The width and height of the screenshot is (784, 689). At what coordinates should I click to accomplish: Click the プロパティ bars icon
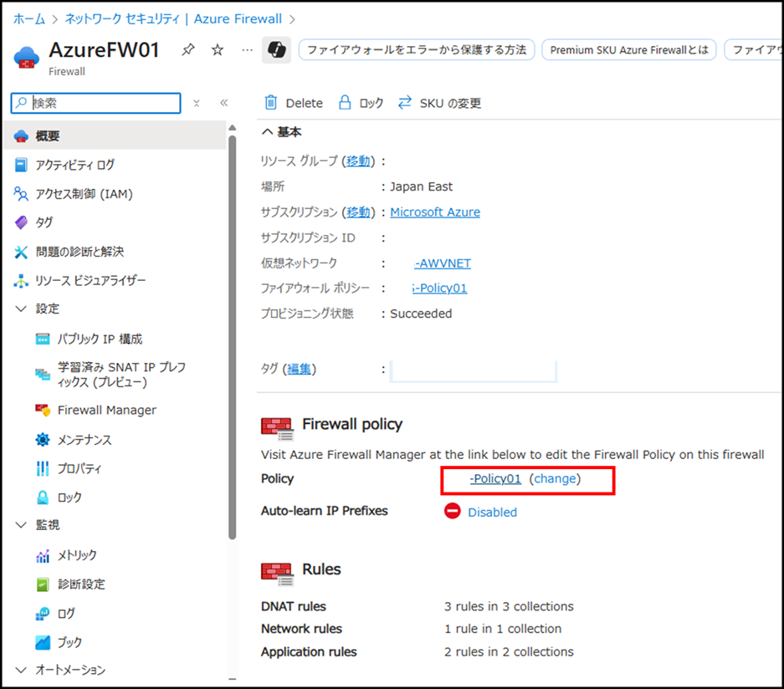(43, 468)
